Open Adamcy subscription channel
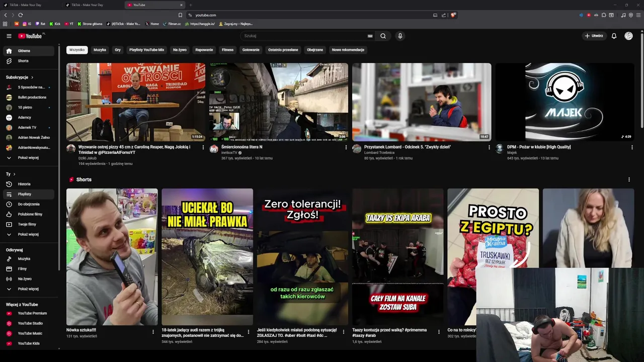The width and height of the screenshot is (644, 362). click(x=28, y=118)
